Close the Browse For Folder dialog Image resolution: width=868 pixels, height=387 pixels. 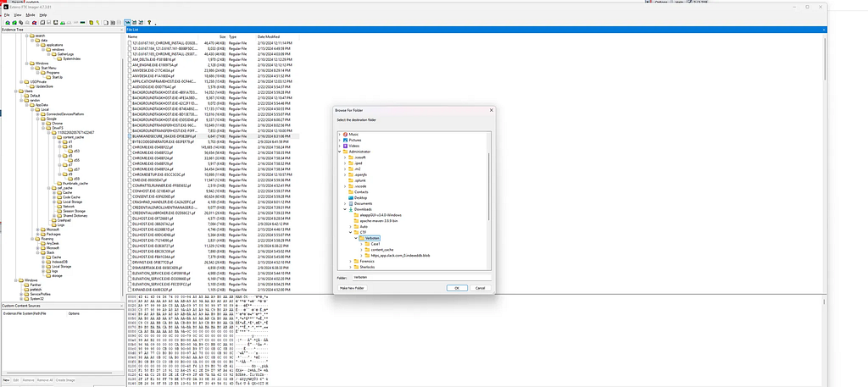tap(491, 110)
